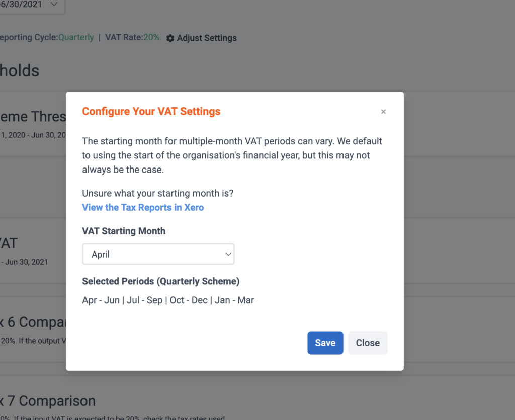Click the Adjust Settings label
This screenshot has width=515, height=420.
(x=207, y=38)
